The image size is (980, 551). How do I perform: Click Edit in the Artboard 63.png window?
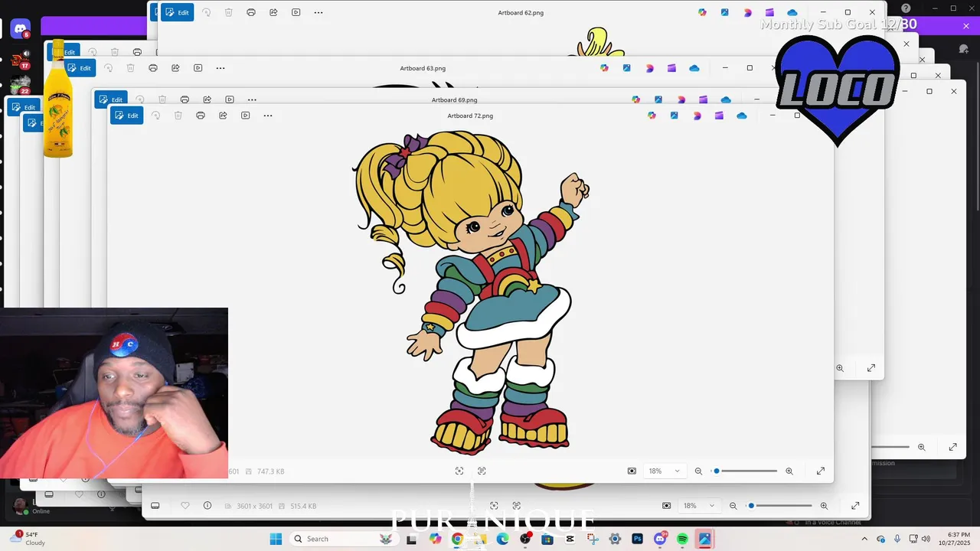tap(79, 68)
